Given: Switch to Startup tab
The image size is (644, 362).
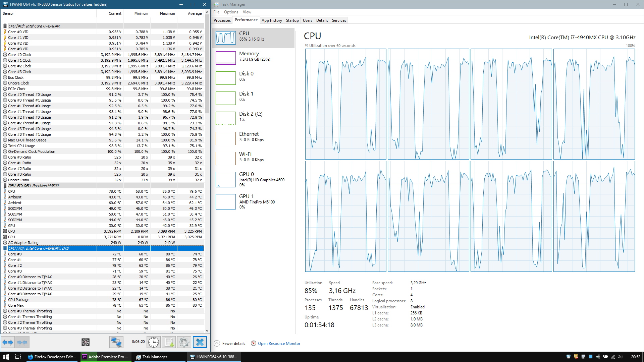Looking at the screenshot, I should pos(292,20).
